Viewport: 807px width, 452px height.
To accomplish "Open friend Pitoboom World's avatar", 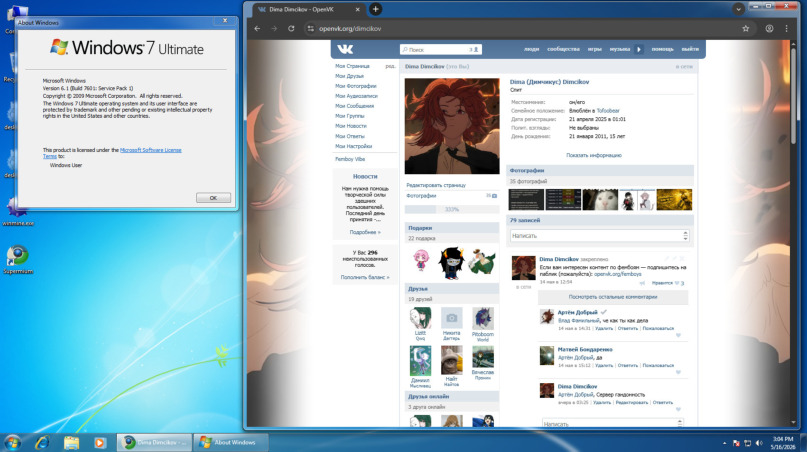I will click(483, 319).
